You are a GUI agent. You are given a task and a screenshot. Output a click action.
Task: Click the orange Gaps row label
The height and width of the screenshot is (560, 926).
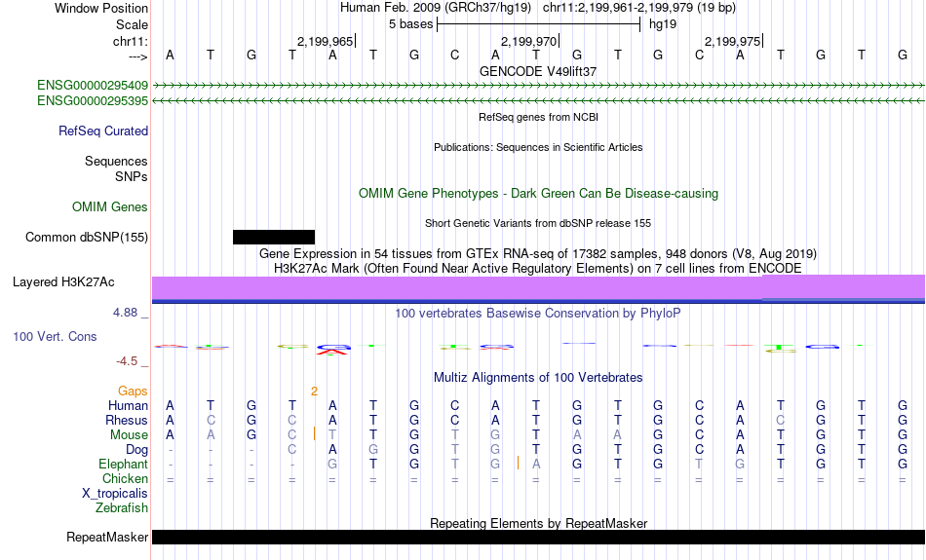pos(133,392)
